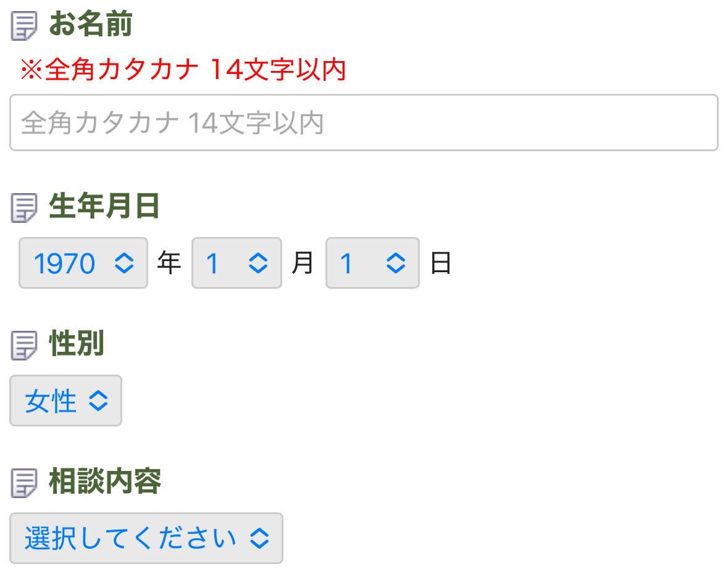Open the birth month dropdown

pos(236,263)
